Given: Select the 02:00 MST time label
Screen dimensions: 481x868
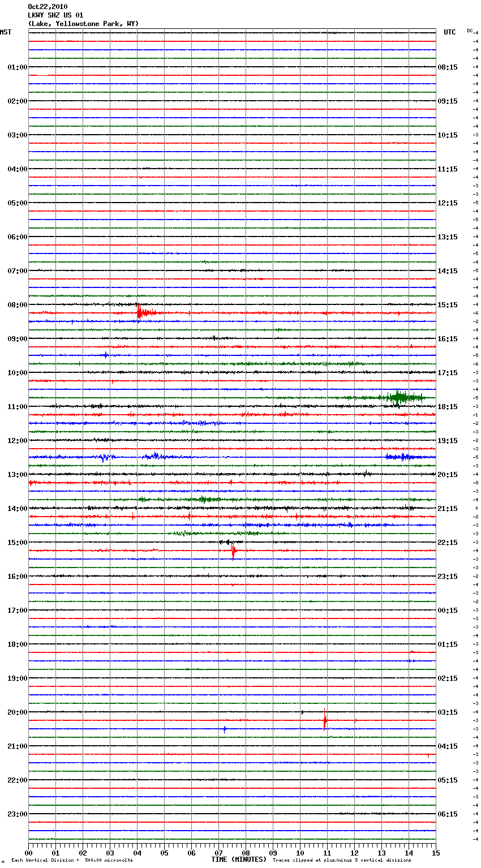Looking at the screenshot, I should [x=17, y=101].
